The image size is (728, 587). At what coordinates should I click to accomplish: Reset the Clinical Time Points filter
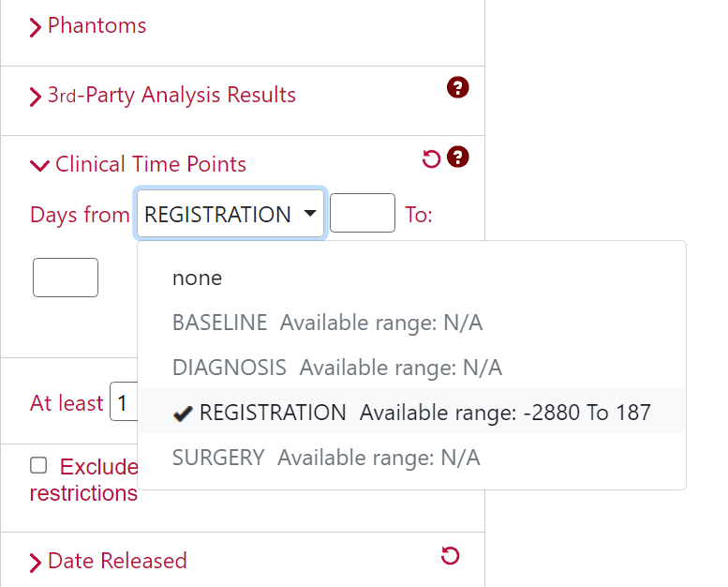[431, 158]
